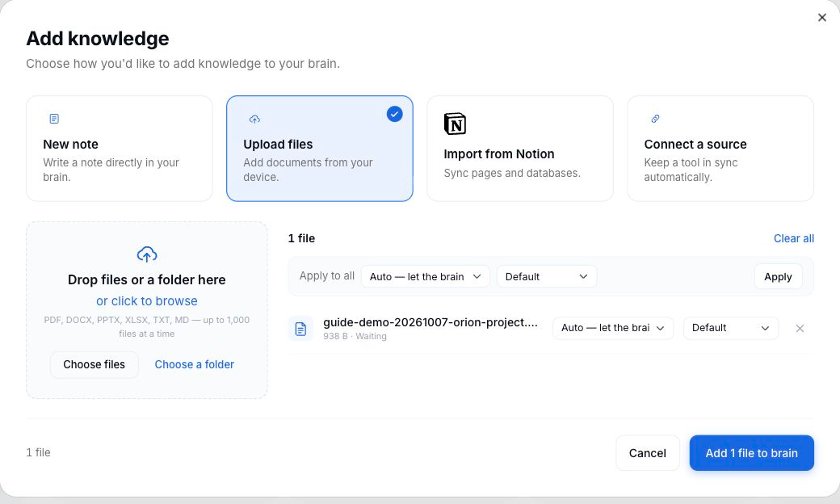This screenshot has height=504, width=840.
Task: Click the Choose a folder link
Action: point(195,365)
